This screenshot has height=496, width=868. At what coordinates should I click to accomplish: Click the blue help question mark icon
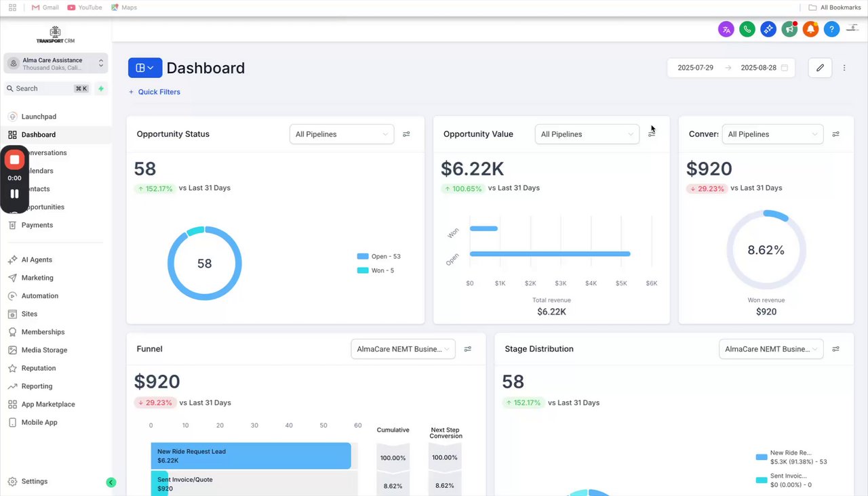pos(831,29)
